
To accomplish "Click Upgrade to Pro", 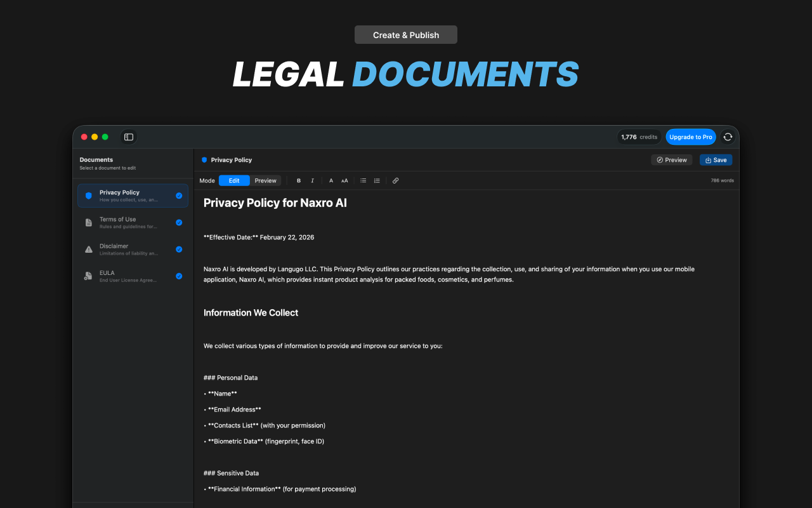I will click(691, 137).
